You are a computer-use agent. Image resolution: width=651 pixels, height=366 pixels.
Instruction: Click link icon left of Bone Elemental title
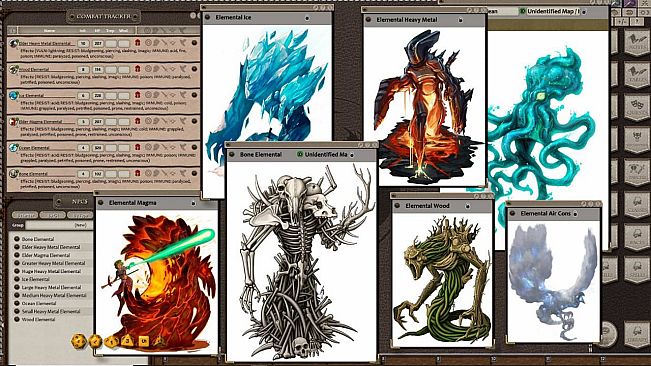(232, 154)
